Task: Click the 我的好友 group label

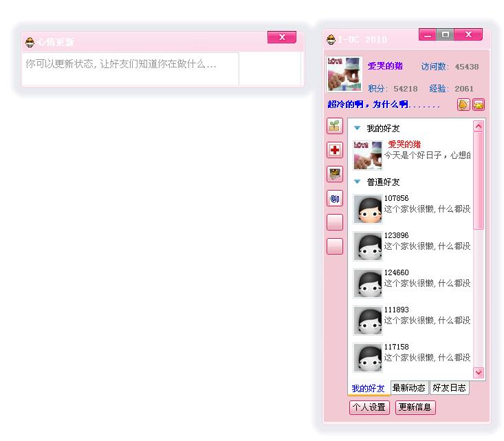Action: coord(383,129)
